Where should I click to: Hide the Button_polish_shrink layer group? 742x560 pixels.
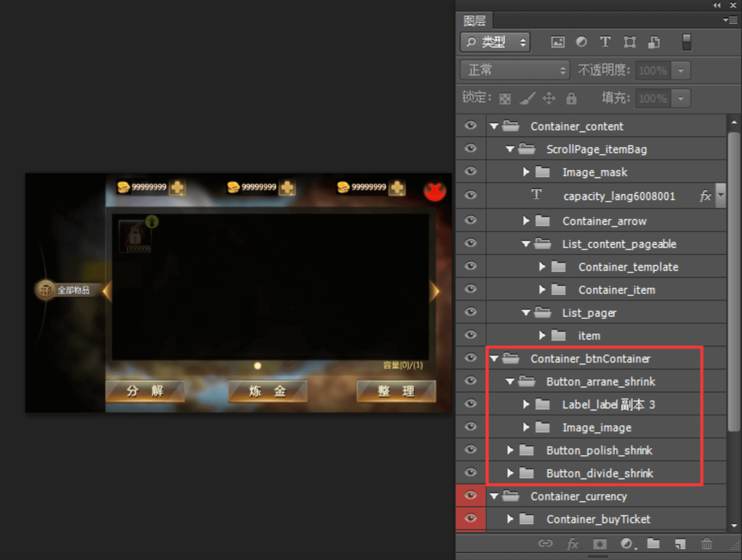(470, 450)
